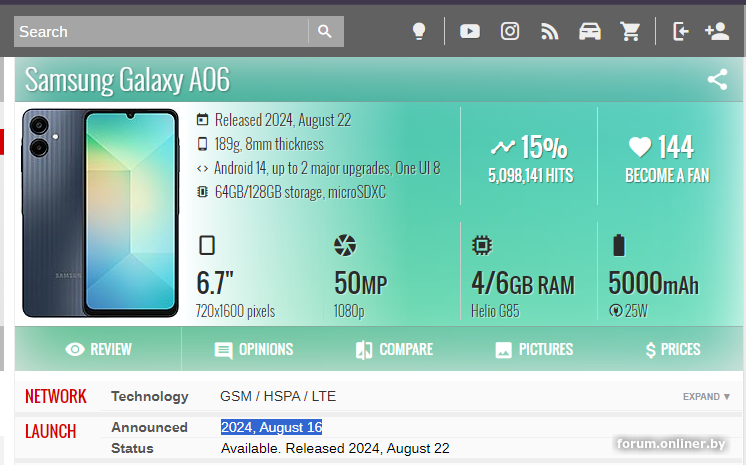Click the 6.7" display size text
The width and height of the screenshot is (746, 465).
coord(215,283)
